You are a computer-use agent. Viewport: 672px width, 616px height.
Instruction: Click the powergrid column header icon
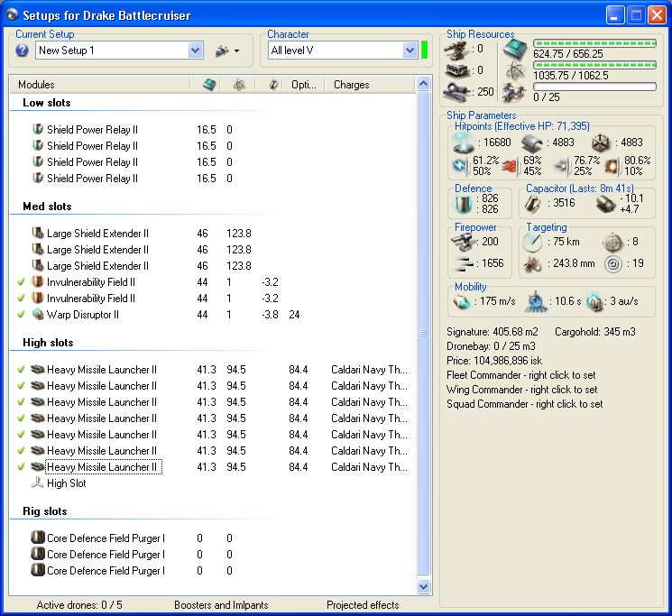(239, 85)
